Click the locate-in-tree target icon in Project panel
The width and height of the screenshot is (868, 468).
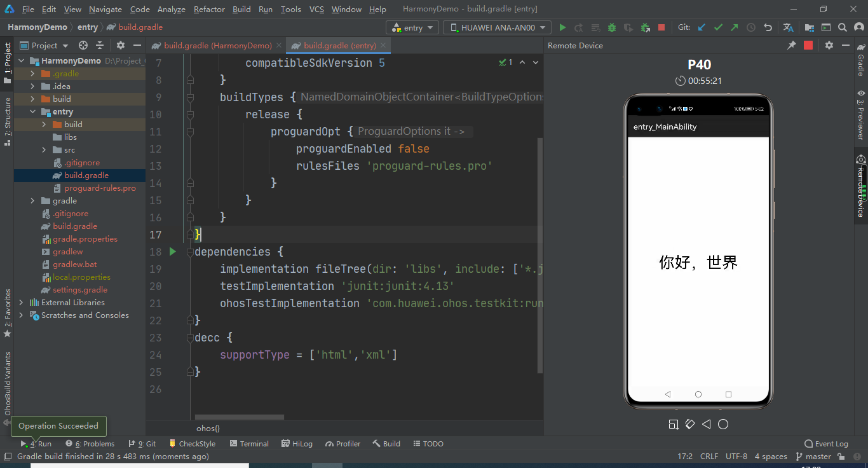(x=83, y=45)
